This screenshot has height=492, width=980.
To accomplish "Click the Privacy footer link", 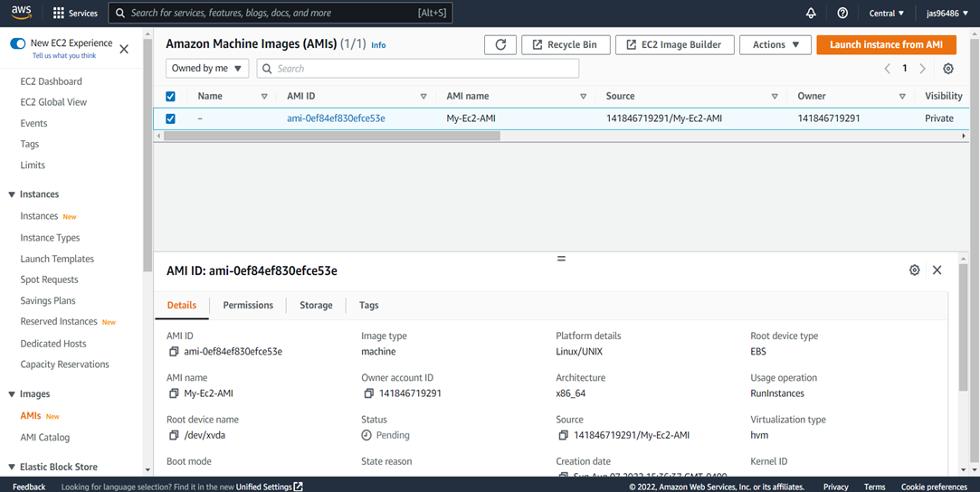I will tap(835, 487).
